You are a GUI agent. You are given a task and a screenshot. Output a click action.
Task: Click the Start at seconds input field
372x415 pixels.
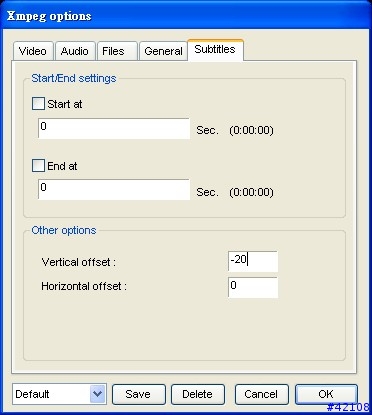114,128
